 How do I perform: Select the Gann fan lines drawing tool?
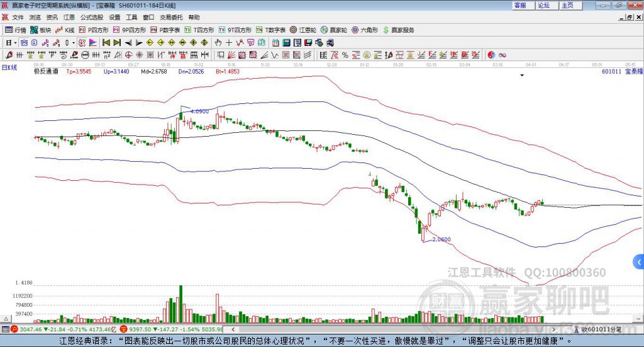coord(231,55)
